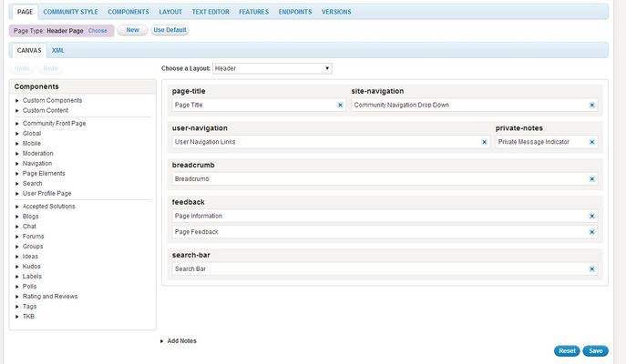
Task: Select the Page Feedback component box
Action: coord(385,232)
